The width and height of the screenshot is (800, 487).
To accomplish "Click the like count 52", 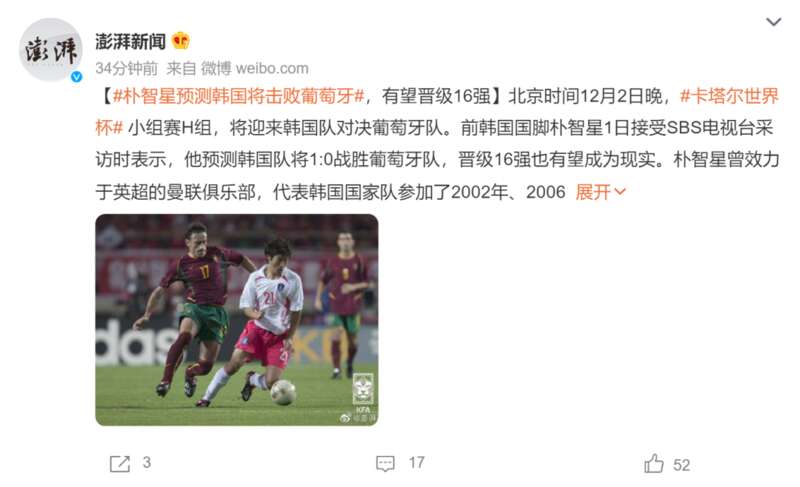I will click(682, 465).
